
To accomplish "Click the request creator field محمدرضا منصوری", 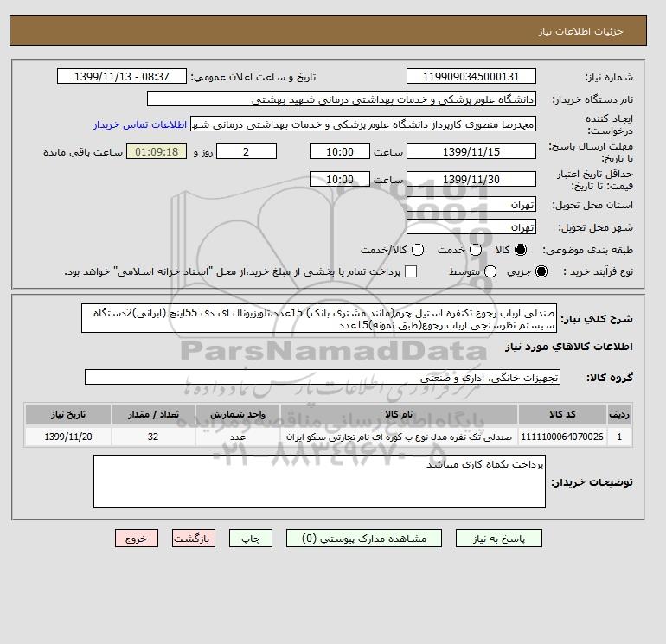I will [x=363, y=124].
